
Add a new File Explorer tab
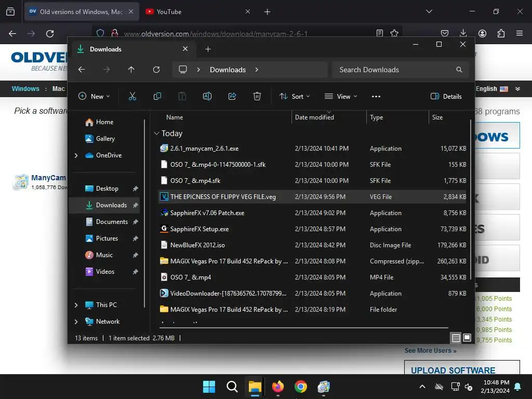[208, 49]
